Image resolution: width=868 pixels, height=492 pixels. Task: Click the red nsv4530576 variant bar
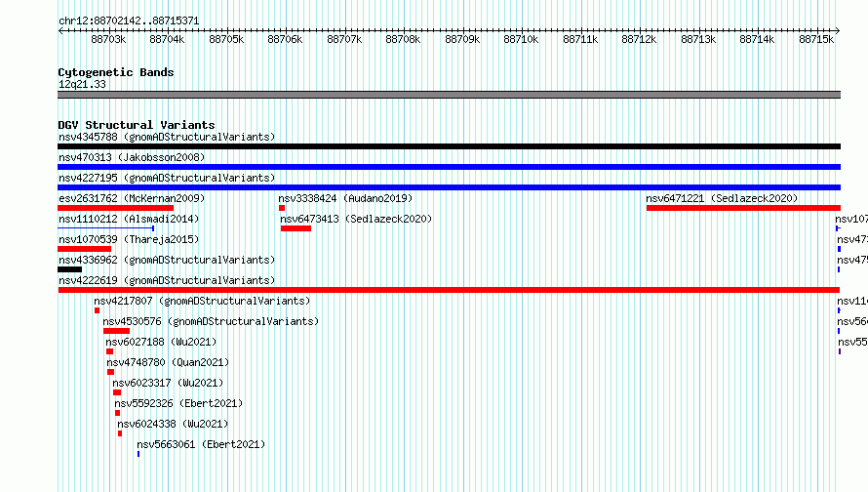(116, 331)
